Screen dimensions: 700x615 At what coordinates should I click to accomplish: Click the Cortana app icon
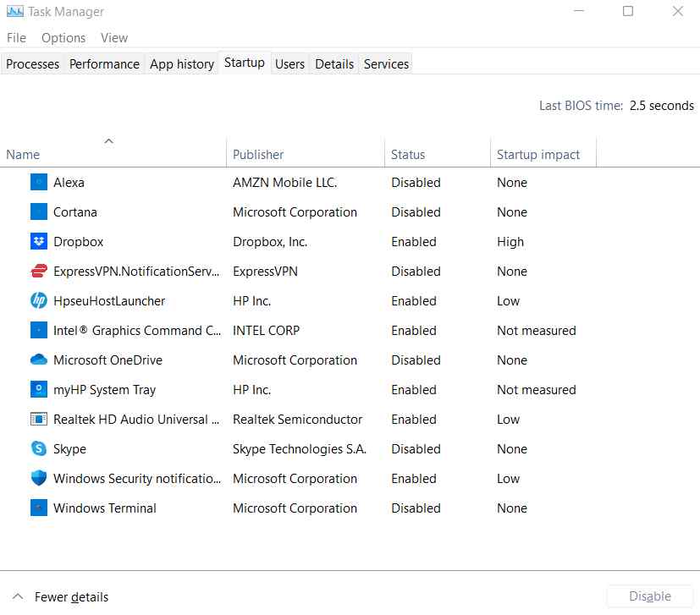coord(39,211)
